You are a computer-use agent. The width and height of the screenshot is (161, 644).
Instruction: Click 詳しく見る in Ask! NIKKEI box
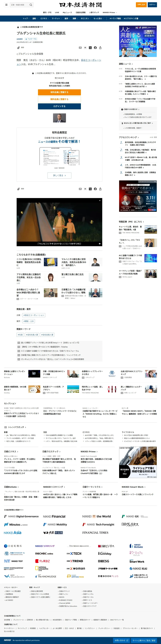[x=59, y=176]
